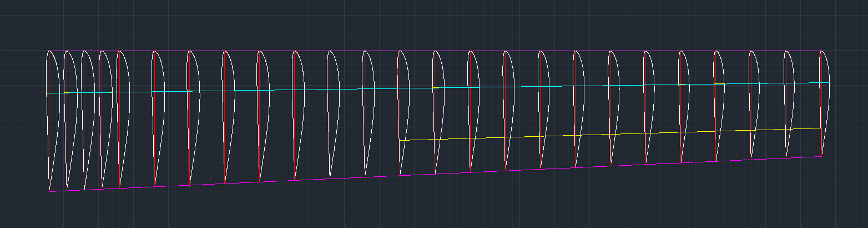Click the right end of the cyan line
This screenshot has width=868, height=228.
coord(829,82)
